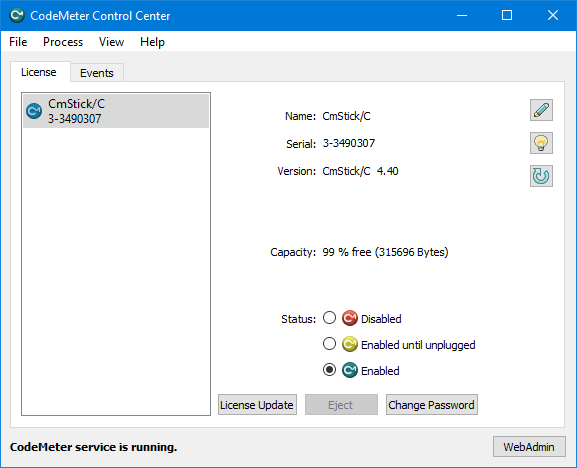Click the CmStick/C icon in license list
The image size is (577, 468).
click(x=34, y=111)
